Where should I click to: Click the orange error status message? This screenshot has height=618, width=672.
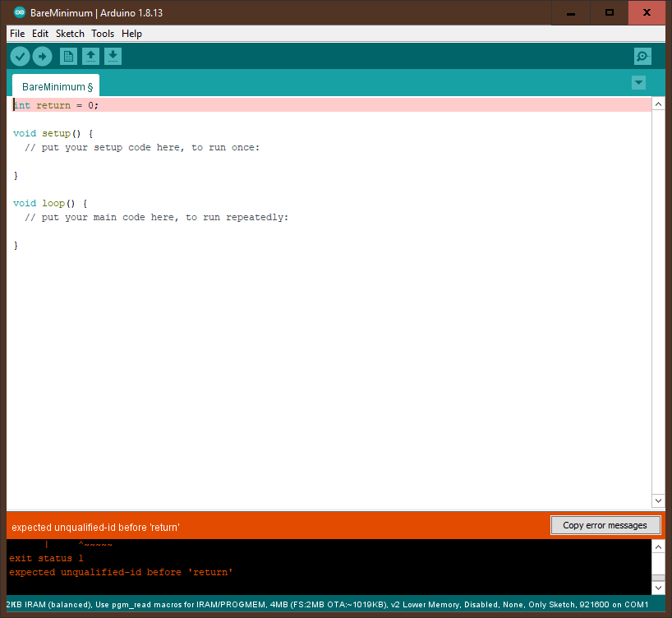[x=95, y=527]
